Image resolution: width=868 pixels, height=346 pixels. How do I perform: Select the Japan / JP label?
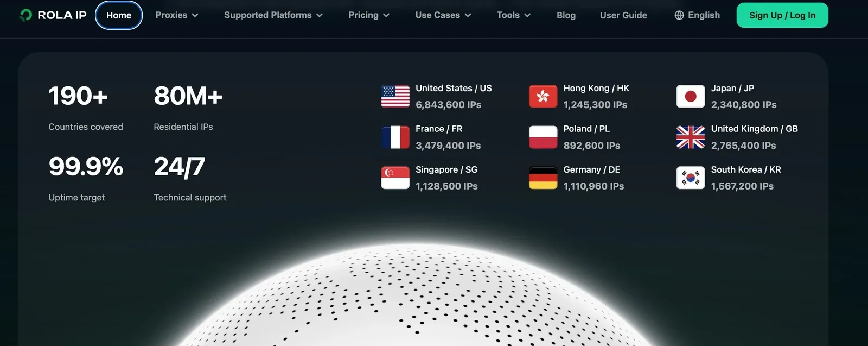[x=732, y=88]
